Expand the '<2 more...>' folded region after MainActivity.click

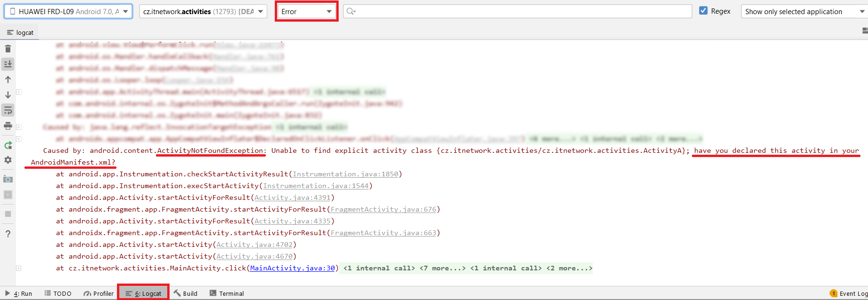(x=569, y=268)
